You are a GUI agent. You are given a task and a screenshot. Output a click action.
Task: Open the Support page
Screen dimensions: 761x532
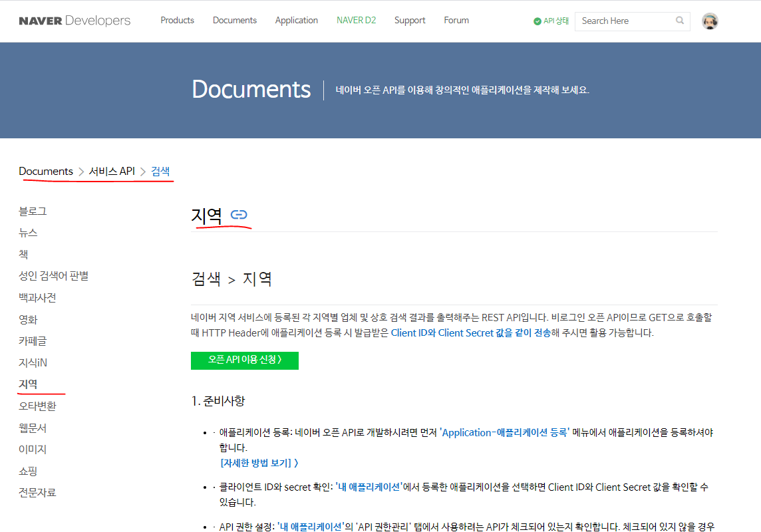[x=410, y=20]
